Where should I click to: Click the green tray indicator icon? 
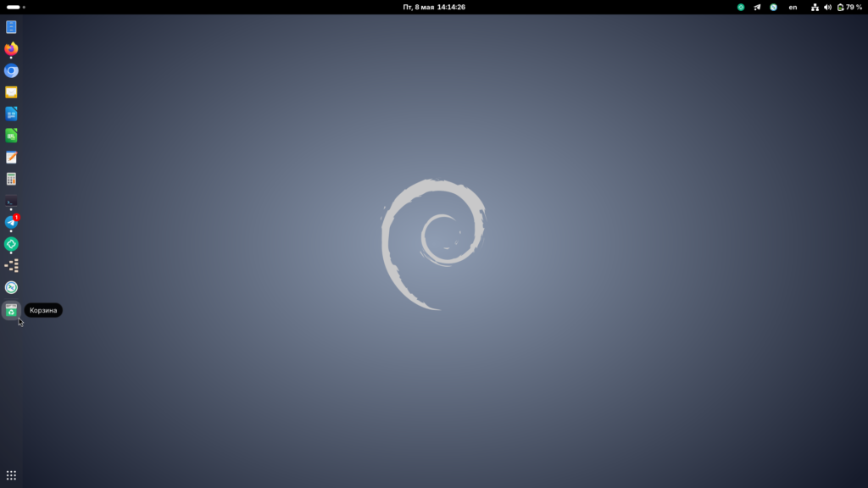[x=741, y=7]
